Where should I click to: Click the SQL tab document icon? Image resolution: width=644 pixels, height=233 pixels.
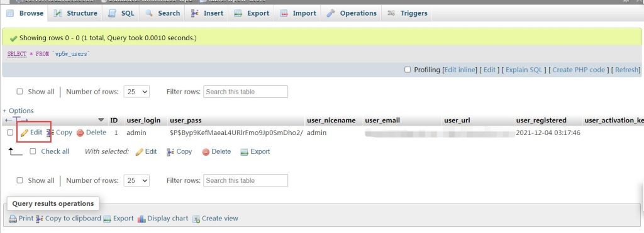point(112,13)
